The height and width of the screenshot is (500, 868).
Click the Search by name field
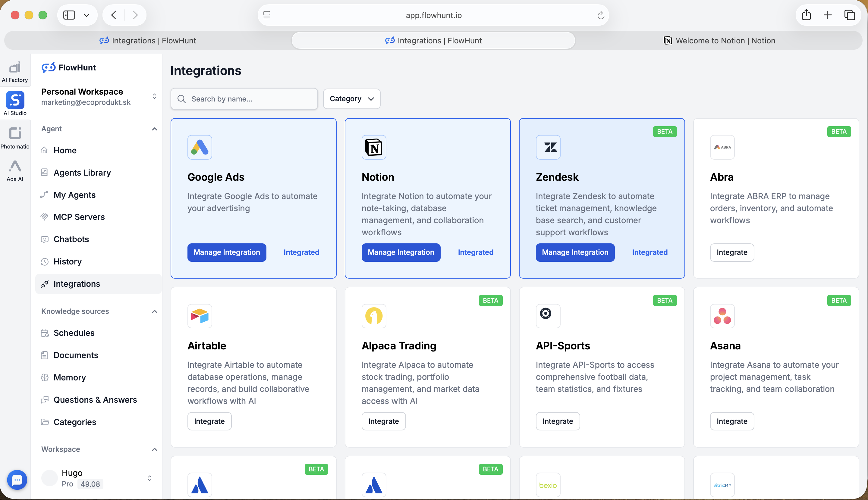(x=244, y=99)
